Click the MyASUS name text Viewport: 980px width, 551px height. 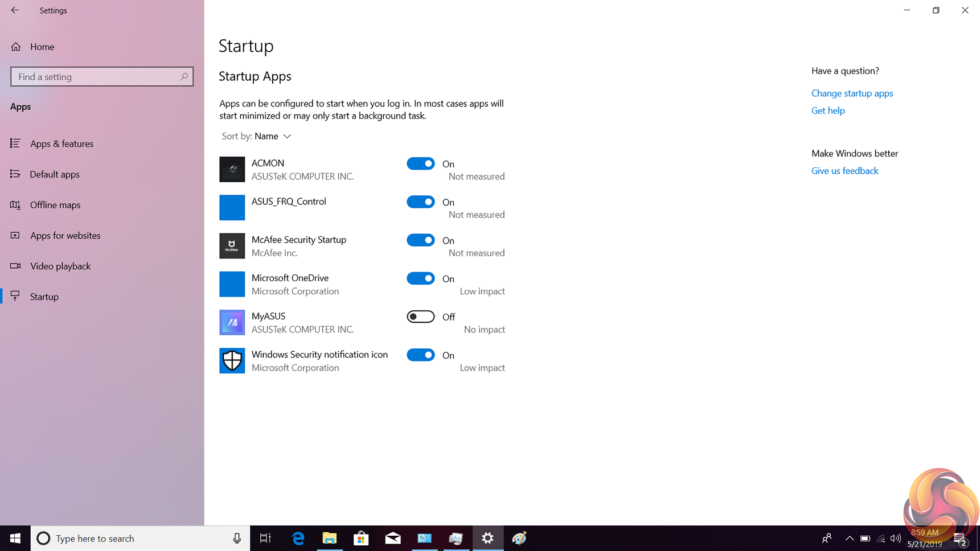pyautogui.click(x=268, y=316)
